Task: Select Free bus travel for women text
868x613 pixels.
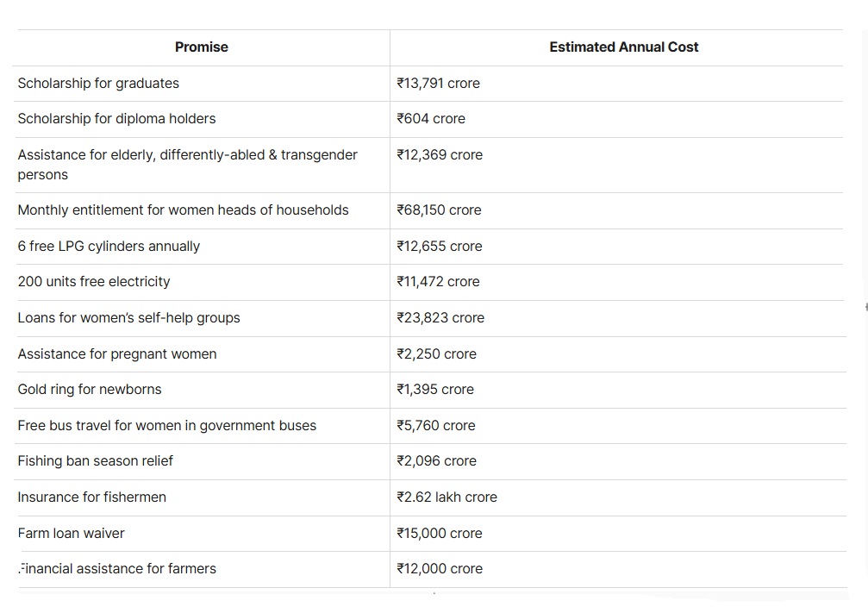Action: pyautogui.click(x=166, y=426)
